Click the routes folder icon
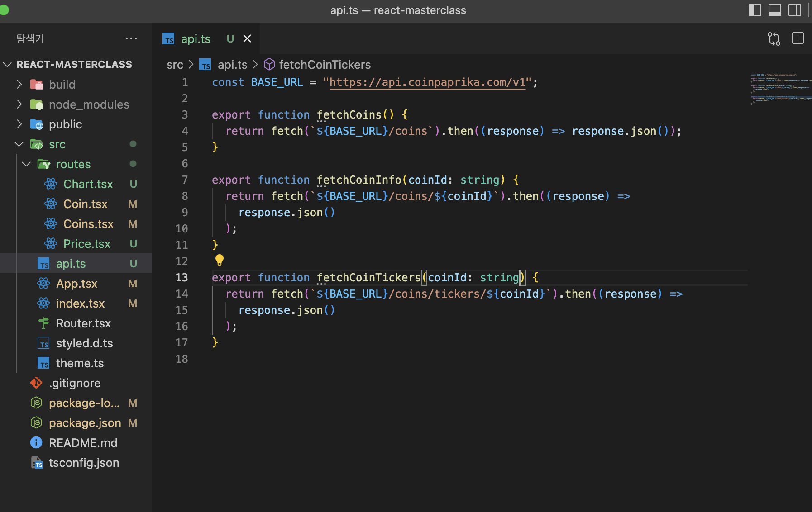The height and width of the screenshot is (512, 812). click(x=44, y=164)
